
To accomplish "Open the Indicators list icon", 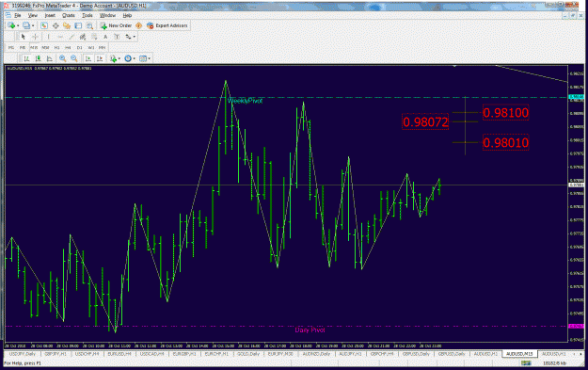I will click(113, 58).
